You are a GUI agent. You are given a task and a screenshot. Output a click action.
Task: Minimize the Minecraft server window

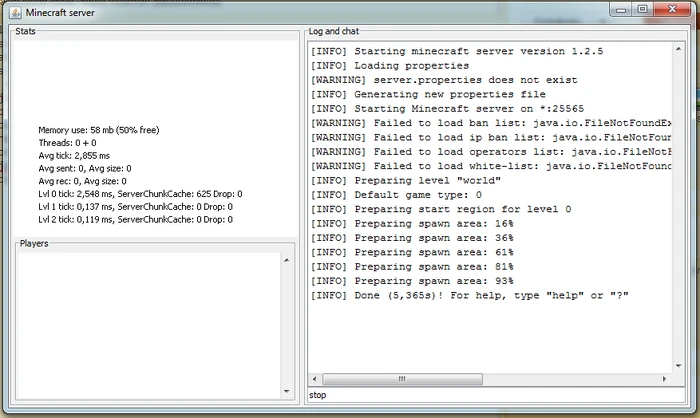(x=621, y=9)
